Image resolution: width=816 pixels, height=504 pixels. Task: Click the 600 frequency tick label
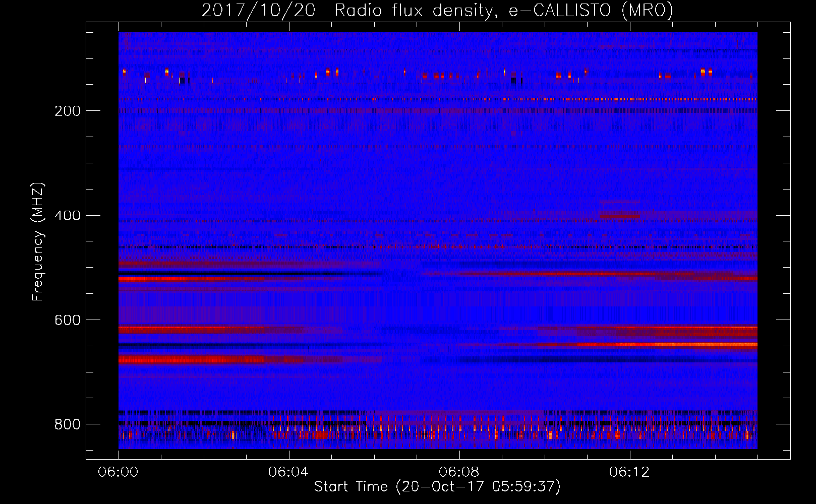point(68,321)
